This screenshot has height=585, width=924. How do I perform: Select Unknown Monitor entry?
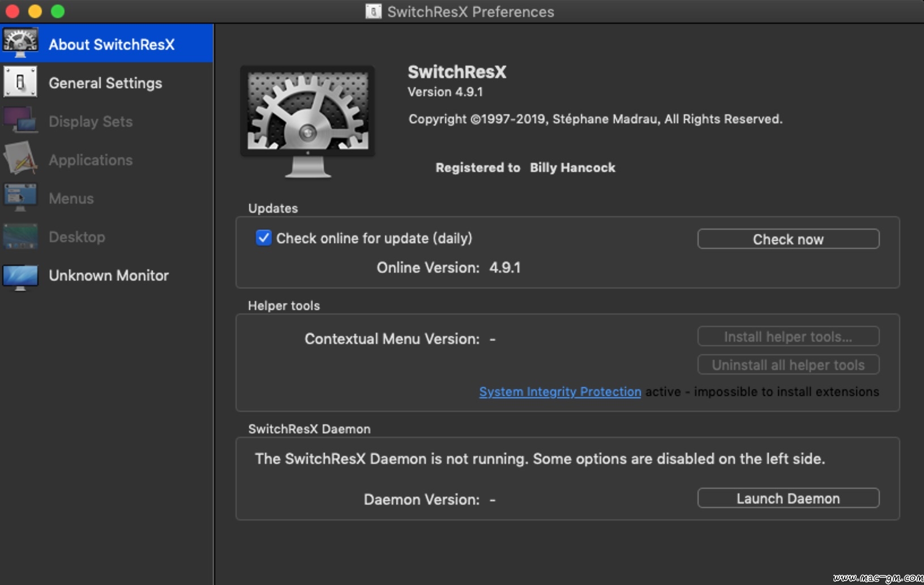[x=106, y=275]
